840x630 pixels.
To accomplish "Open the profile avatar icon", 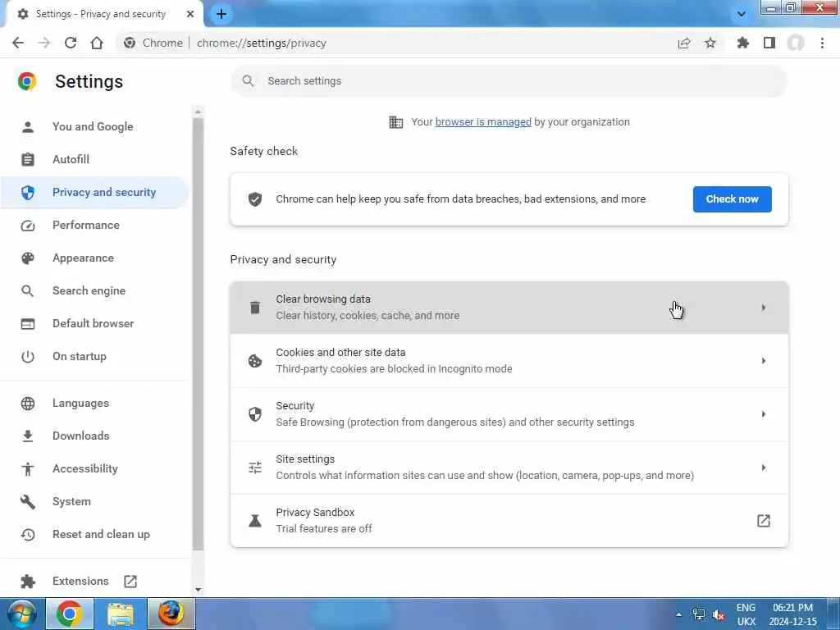I will point(796,43).
